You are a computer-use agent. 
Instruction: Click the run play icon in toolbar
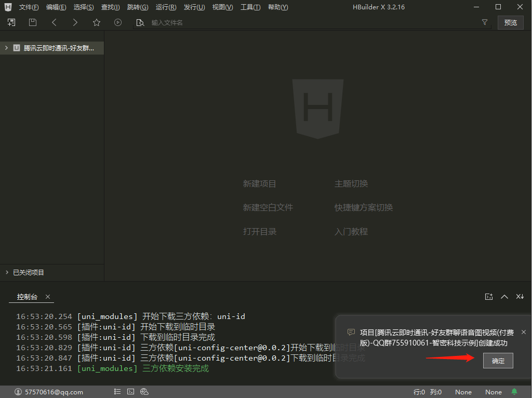tap(118, 22)
